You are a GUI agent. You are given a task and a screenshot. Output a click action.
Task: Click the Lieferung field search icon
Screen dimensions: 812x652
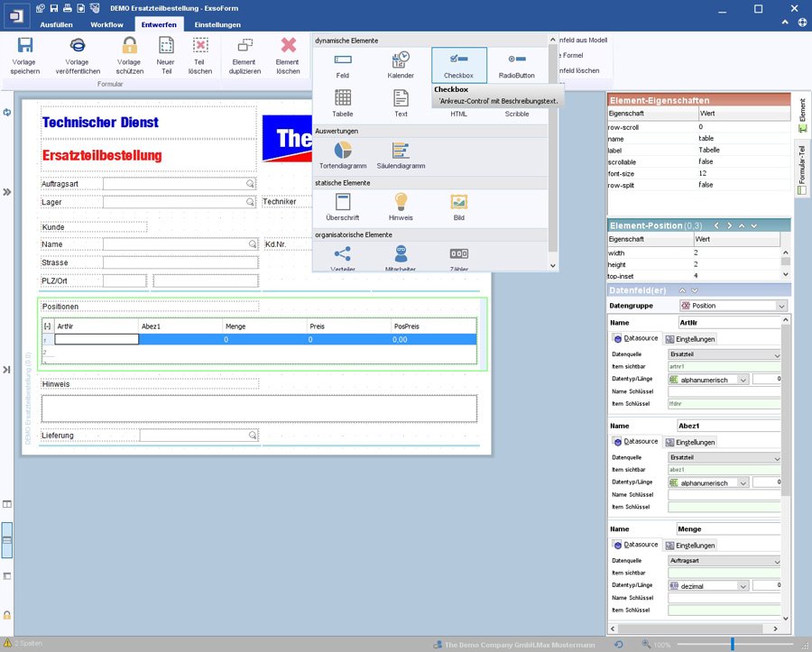point(253,436)
